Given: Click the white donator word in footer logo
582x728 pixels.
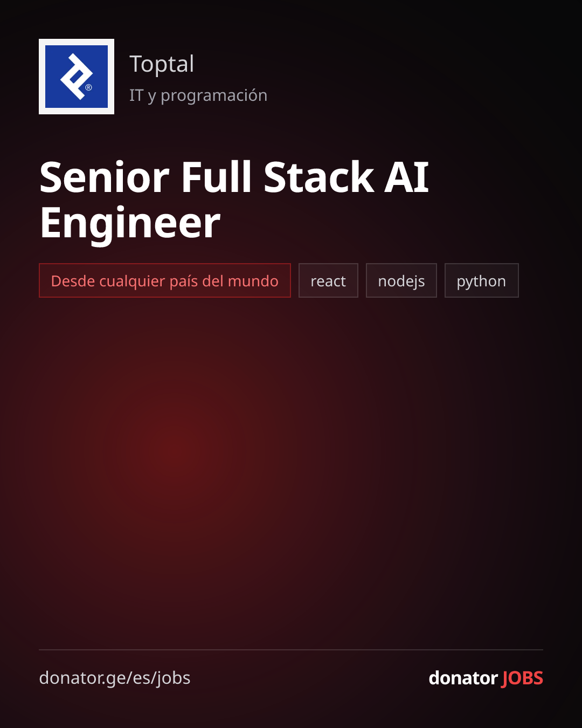Looking at the screenshot, I should (x=463, y=678).
